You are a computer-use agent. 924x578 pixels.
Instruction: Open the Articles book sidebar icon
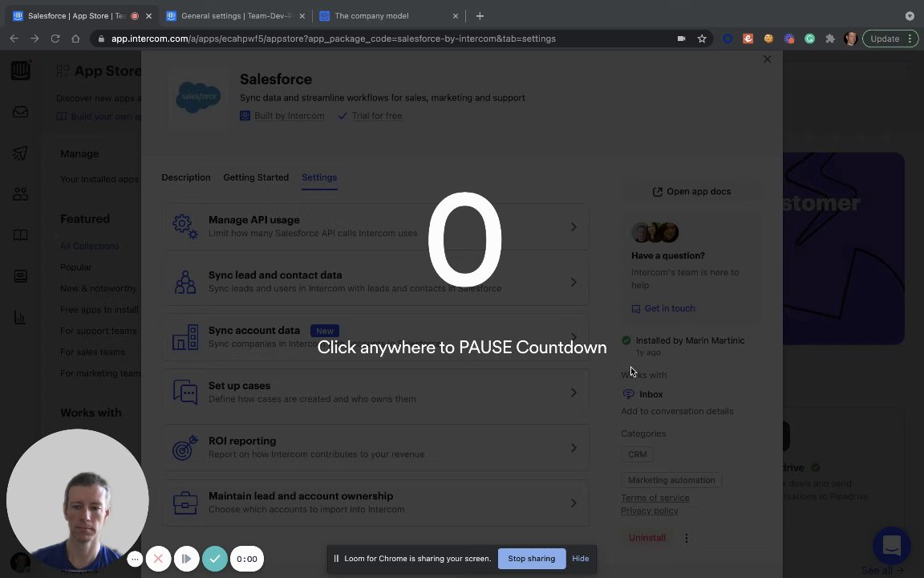[21, 235]
